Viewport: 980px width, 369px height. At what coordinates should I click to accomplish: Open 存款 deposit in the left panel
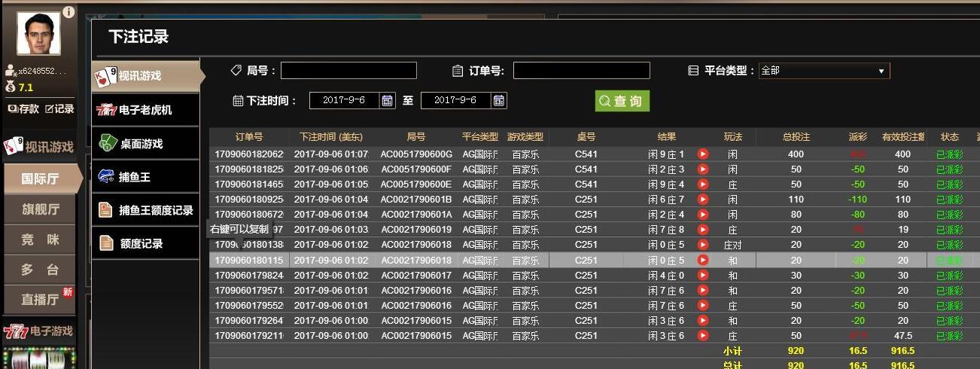pos(23,108)
